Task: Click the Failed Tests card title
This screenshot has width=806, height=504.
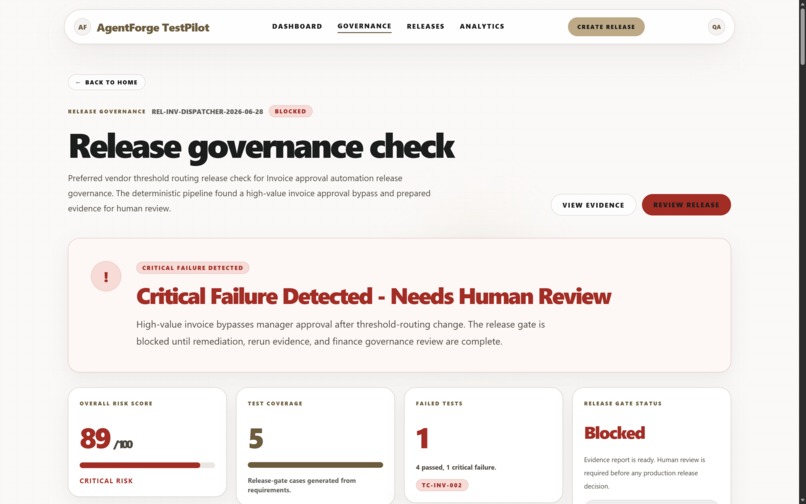Action: (x=439, y=404)
